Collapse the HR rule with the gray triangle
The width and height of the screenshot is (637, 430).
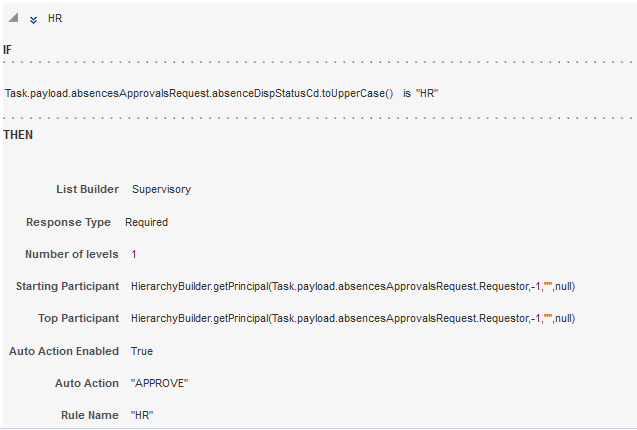[x=15, y=19]
